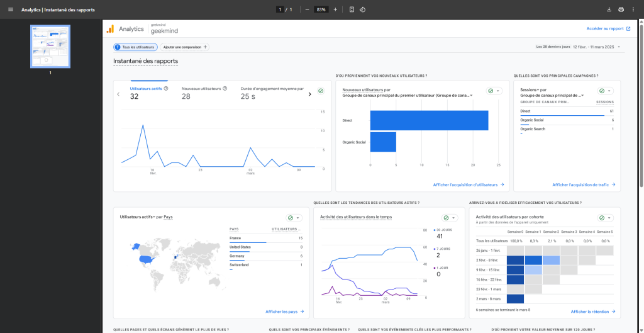
Task: Click the help icon beside Utilisateurs actifs
Action: coord(166,88)
